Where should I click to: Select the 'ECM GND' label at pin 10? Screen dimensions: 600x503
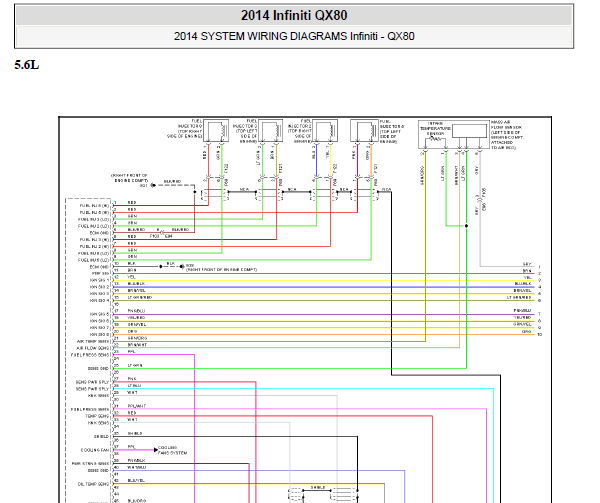pyautogui.click(x=99, y=267)
